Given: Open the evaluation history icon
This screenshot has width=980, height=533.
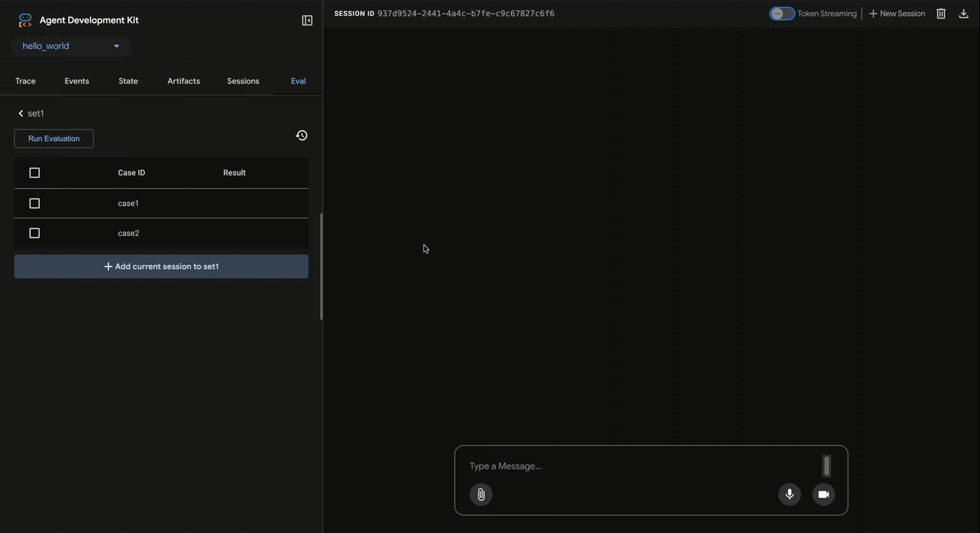Looking at the screenshot, I should [302, 135].
